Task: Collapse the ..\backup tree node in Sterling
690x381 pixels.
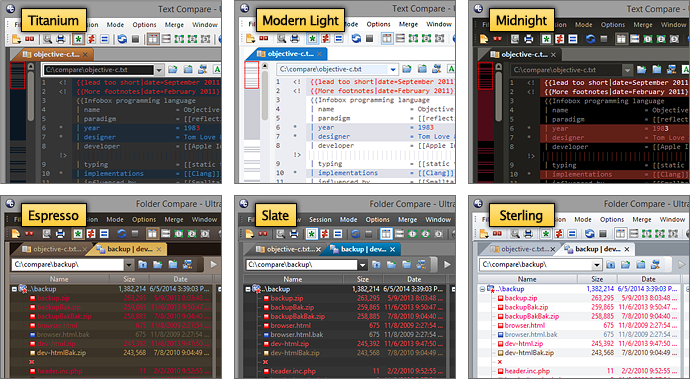Action: click(x=483, y=289)
